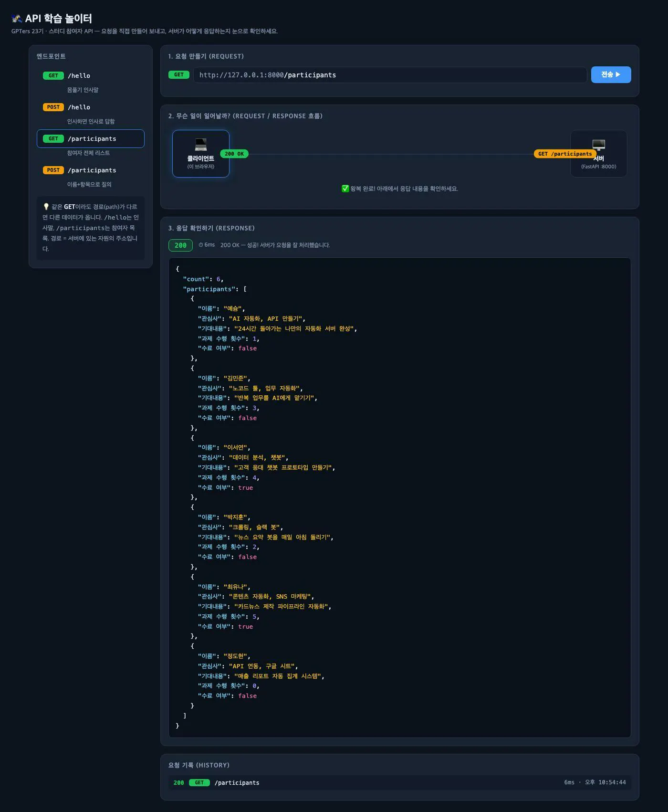Click the satellite icon beside the page title
Screen dimensions: 668x812
(17, 19)
